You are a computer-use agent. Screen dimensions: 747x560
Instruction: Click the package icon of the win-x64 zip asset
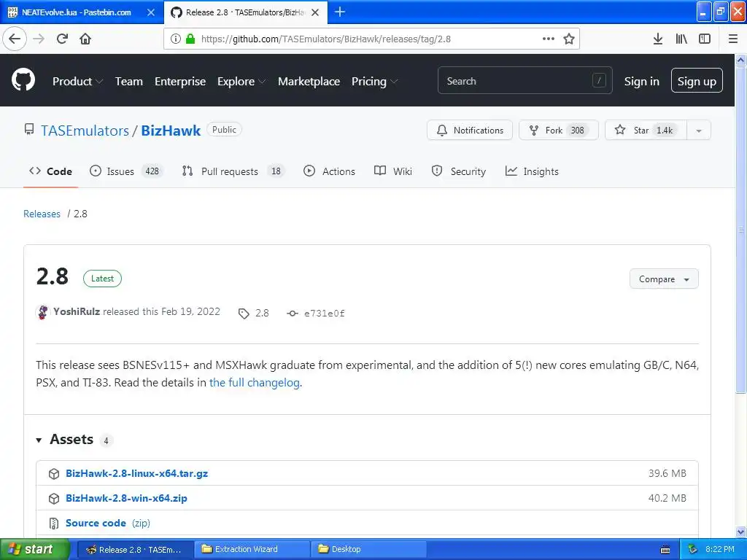(x=54, y=499)
